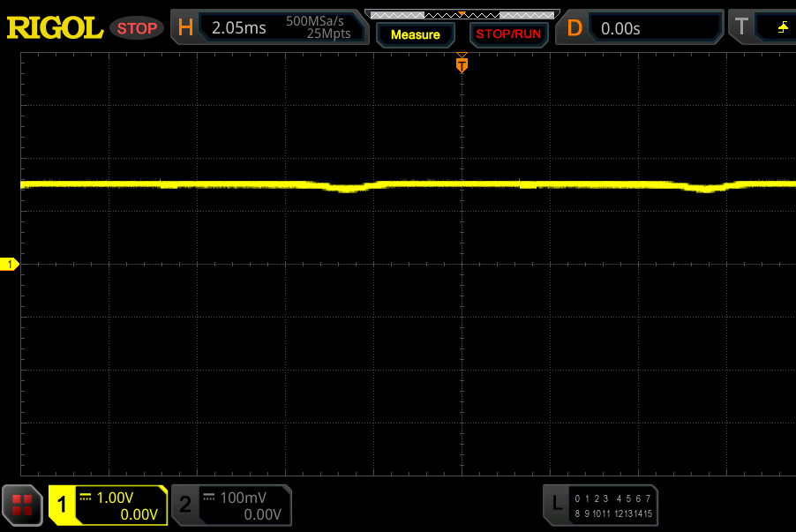
Task: Click the channel 1 ground level marker
Action: pos(9,264)
